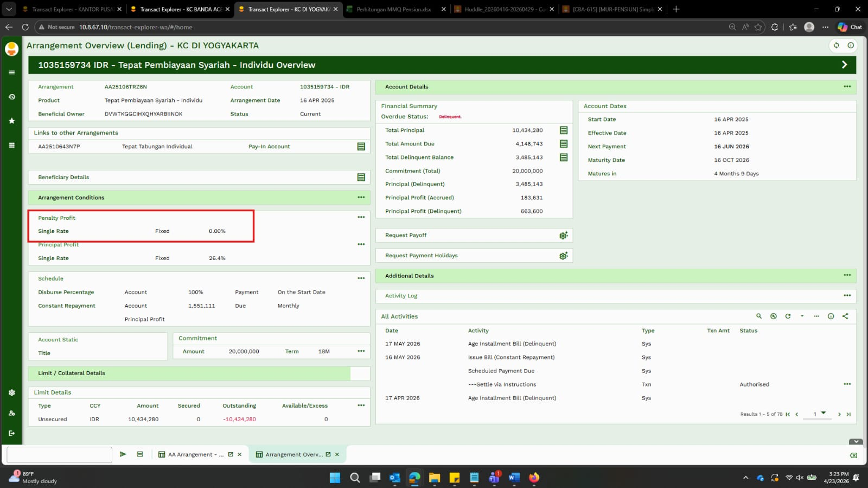The image size is (868, 488).
Task: Open Microsoft Teams from the taskbar
Action: pyautogui.click(x=494, y=478)
